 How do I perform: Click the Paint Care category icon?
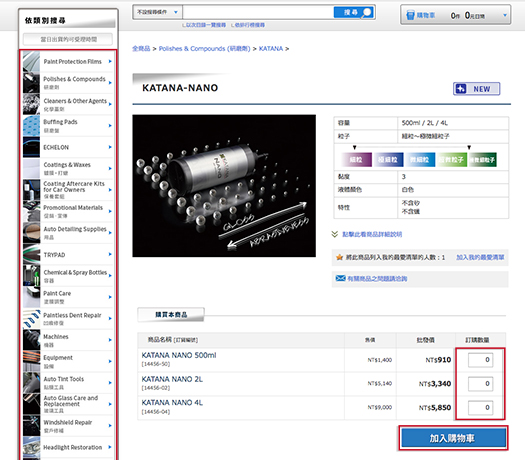(x=31, y=297)
